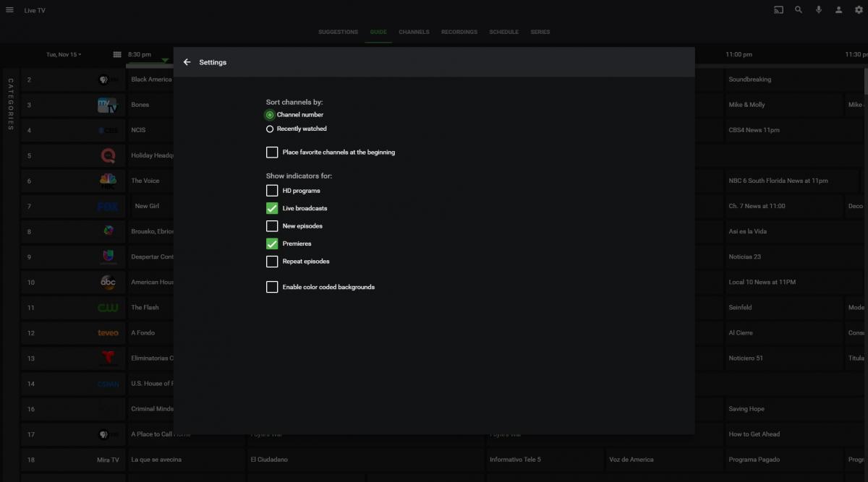Select the CW channel 11 logo

108,308
